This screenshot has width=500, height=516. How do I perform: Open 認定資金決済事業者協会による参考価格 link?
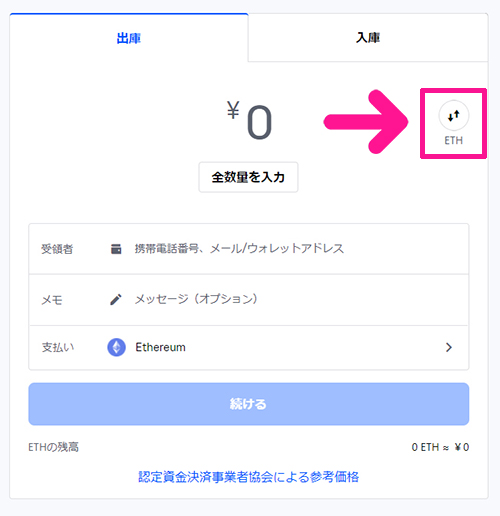pyautogui.click(x=249, y=477)
